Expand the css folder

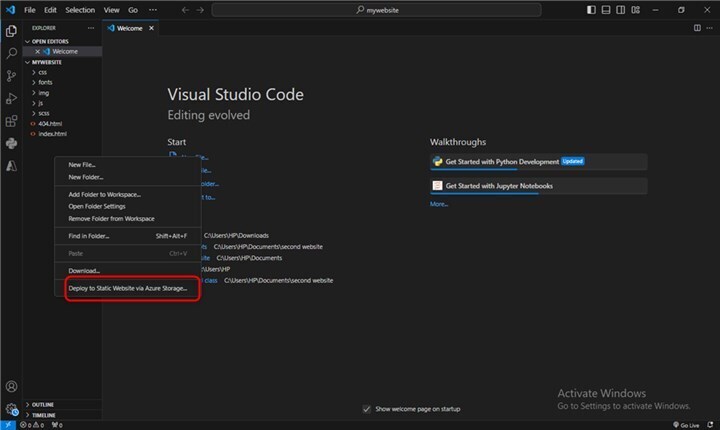click(43, 72)
